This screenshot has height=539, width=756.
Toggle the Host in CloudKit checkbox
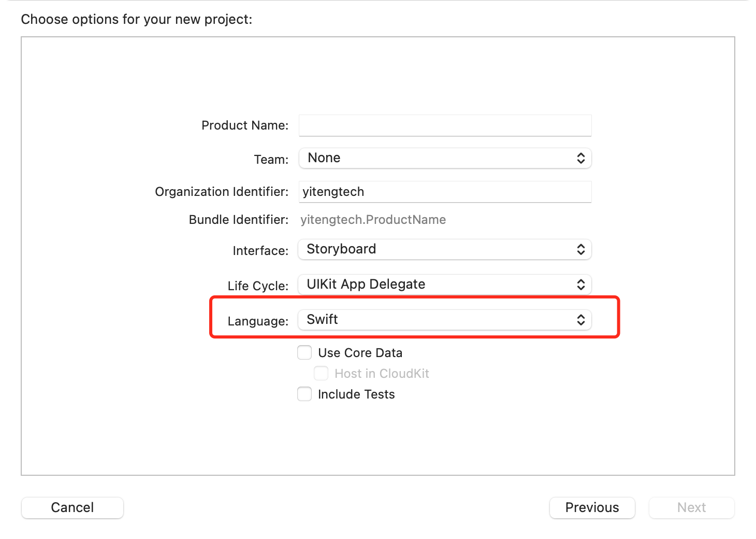321,374
